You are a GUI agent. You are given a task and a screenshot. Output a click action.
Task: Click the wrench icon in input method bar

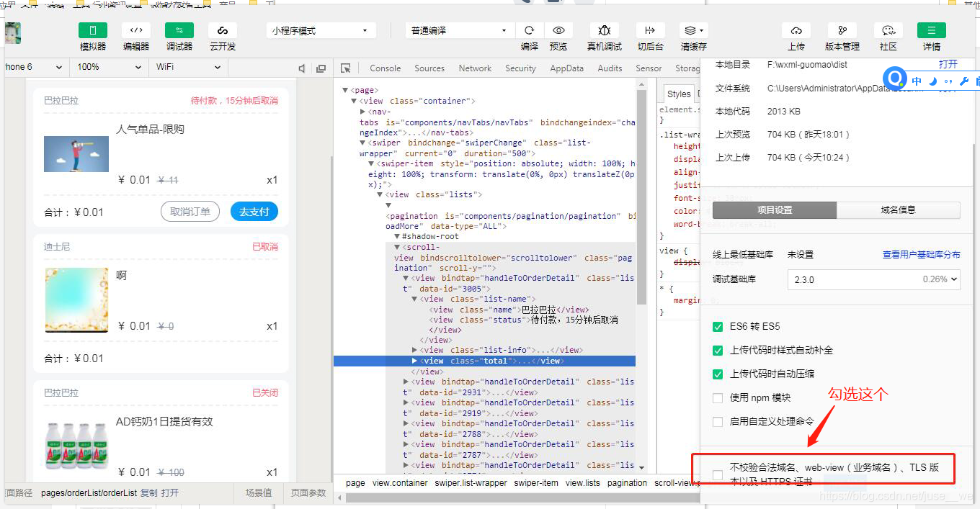(964, 81)
